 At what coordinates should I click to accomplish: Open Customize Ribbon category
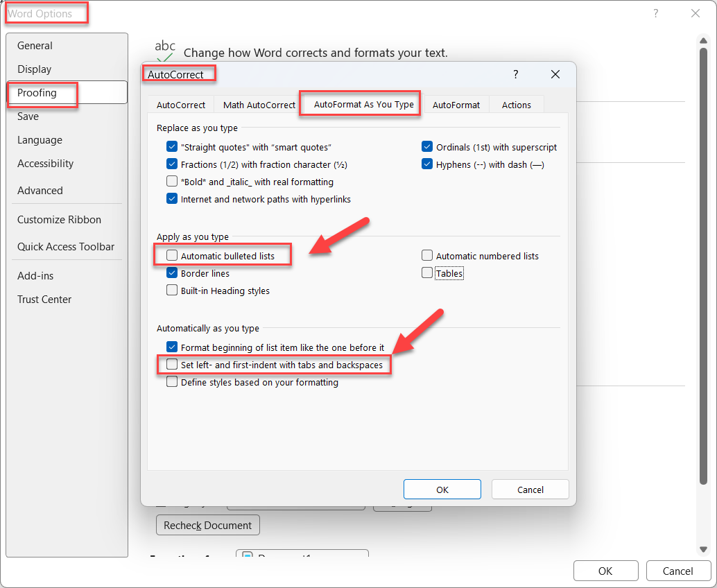67,220
